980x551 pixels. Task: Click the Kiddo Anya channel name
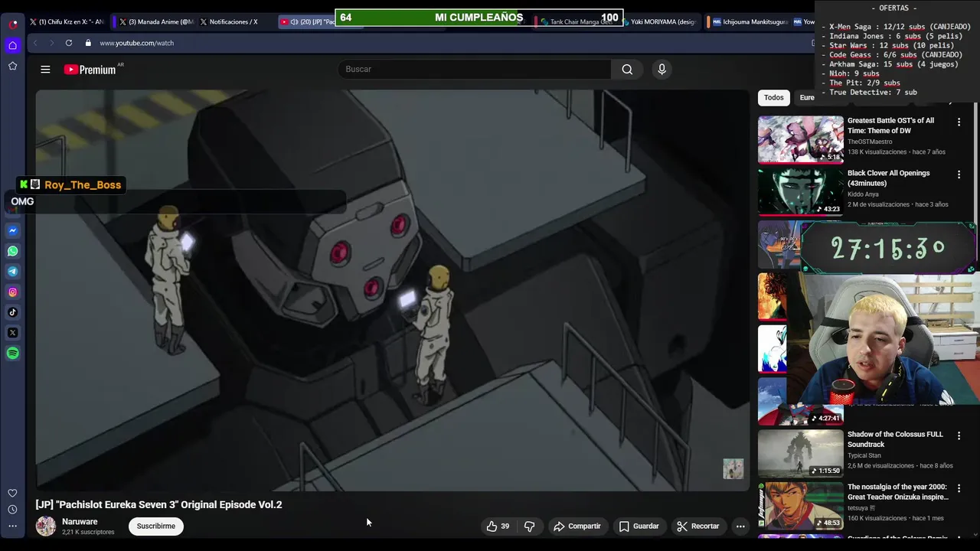(x=863, y=194)
